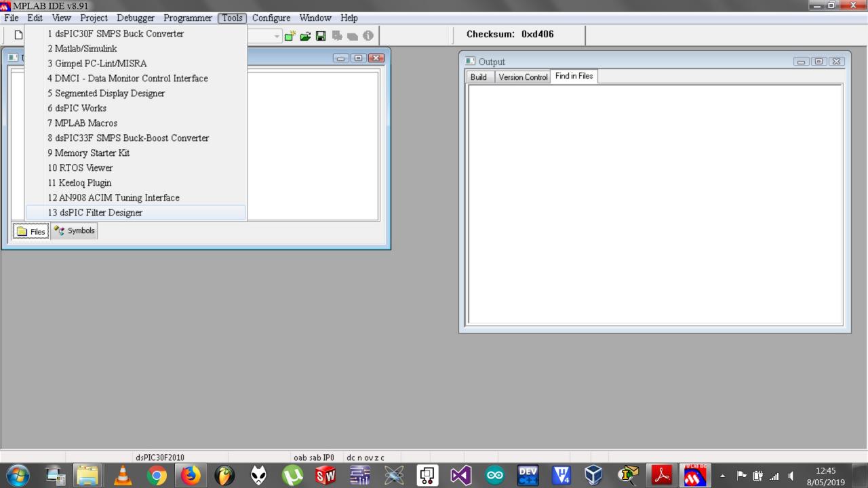Viewport: 868px width, 488px height.
Task: Open the Windows Start menu
Action: (18, 476)
